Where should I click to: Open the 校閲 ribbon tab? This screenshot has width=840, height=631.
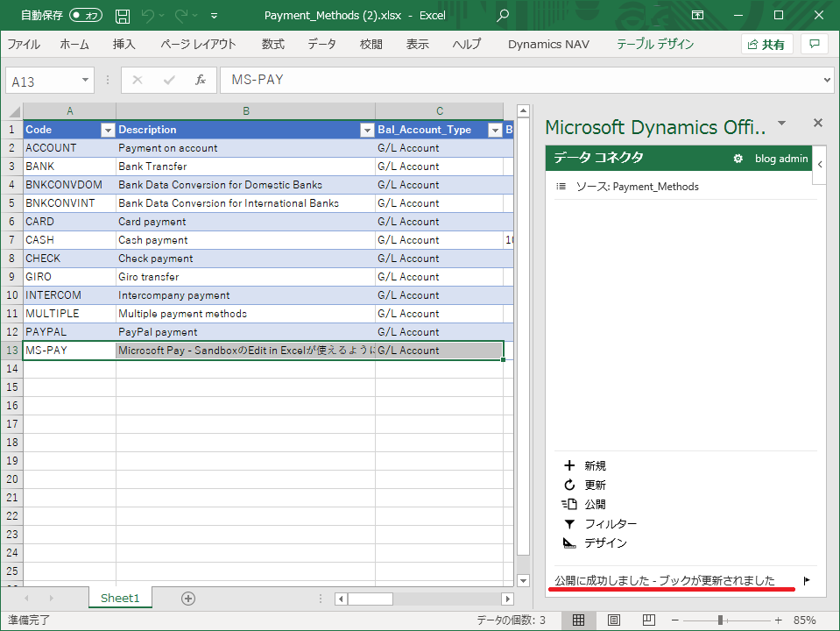(x=371, y=44)
